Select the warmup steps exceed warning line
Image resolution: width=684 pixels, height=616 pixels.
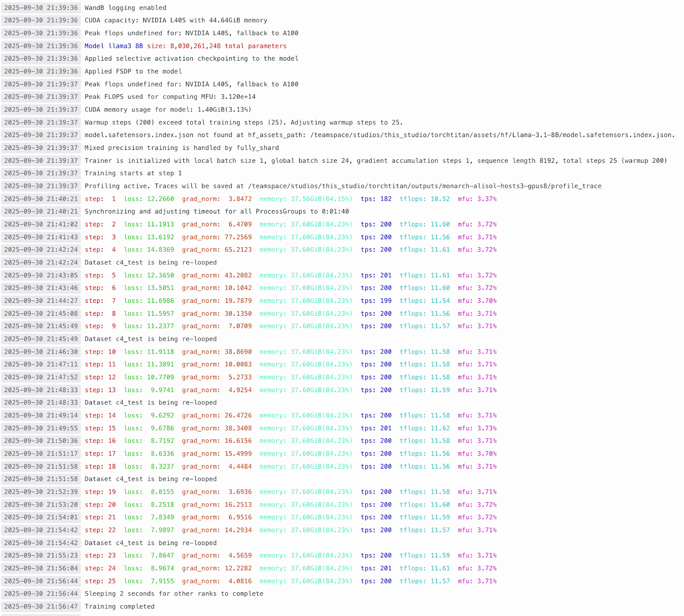(x=243, y=123)
